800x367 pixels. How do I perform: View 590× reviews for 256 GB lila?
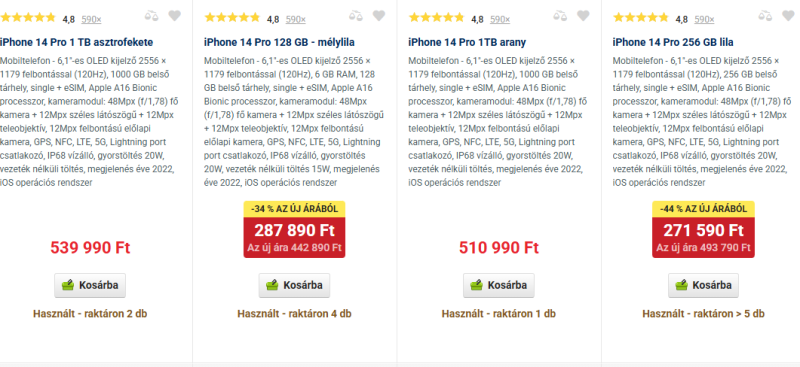[x=705, y=19]
